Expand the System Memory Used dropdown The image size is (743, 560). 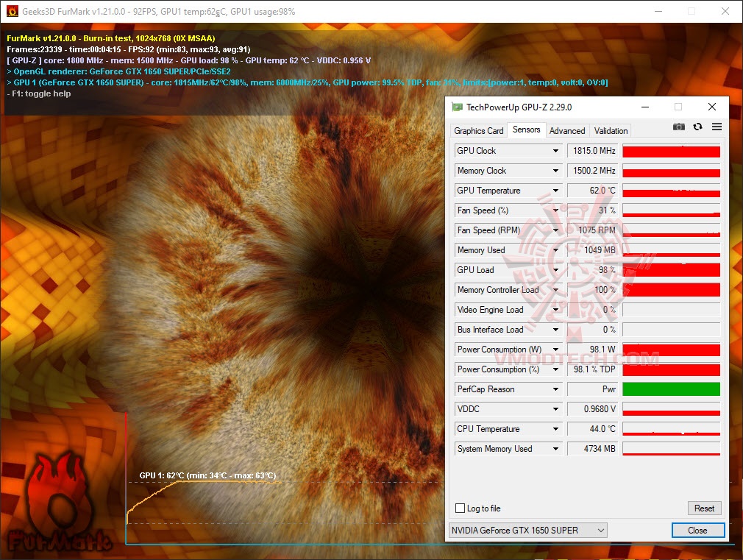tap(555, 449)
